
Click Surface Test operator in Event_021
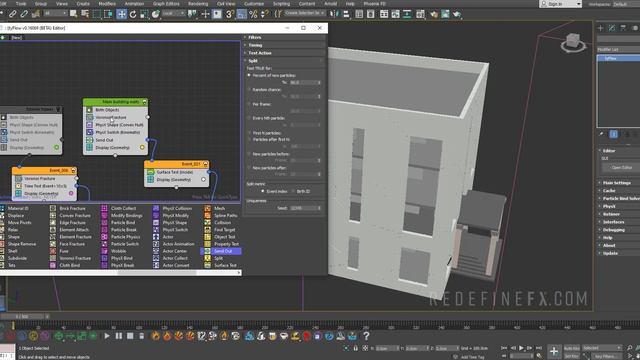click(x=177, y=172)
